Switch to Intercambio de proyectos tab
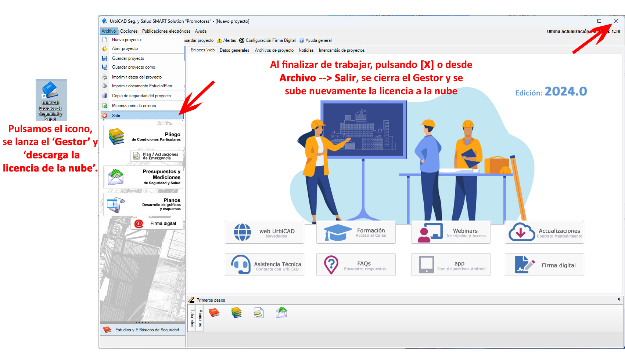Screen dimensions: 625x364 pos(342,50)
